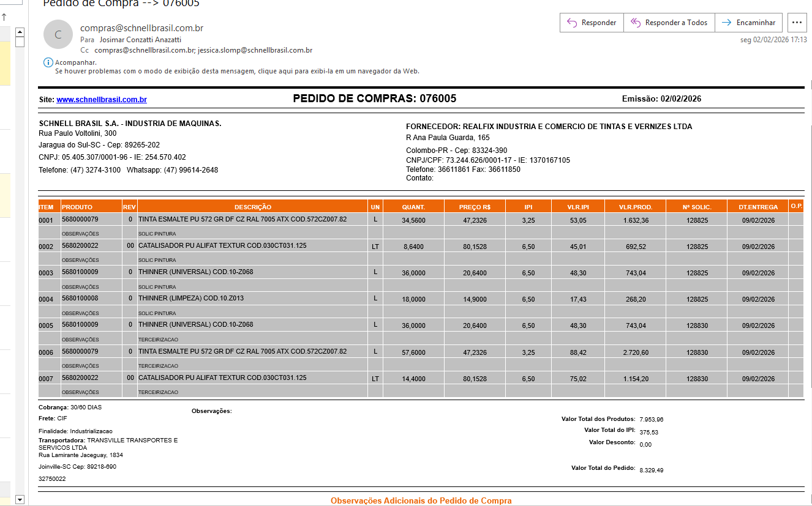Click the Observações Adicionais do Pedido de Compra heading
Viewport: 812px width, 506px height.
tap(421, 500)
